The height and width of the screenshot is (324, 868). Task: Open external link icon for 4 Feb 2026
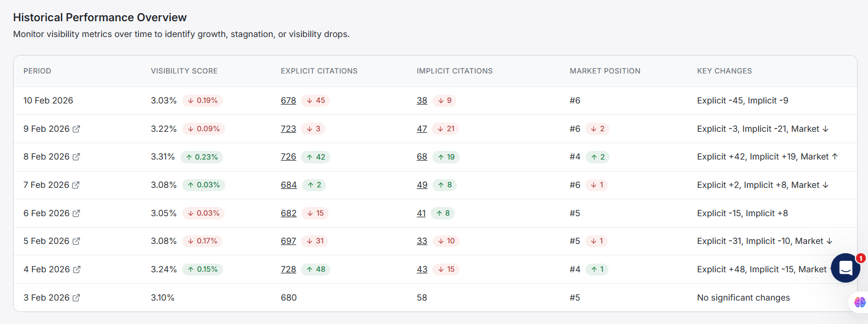click(77, 270)
